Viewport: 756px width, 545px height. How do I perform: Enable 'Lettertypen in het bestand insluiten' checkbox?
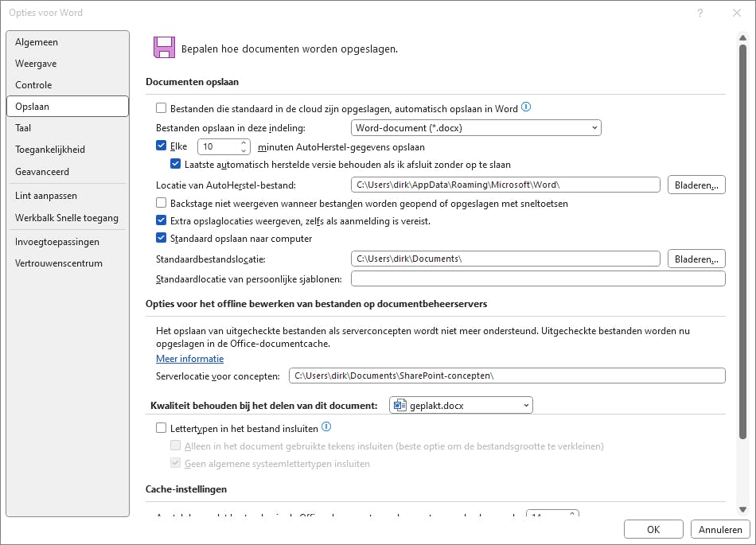[x=162, y=428]
